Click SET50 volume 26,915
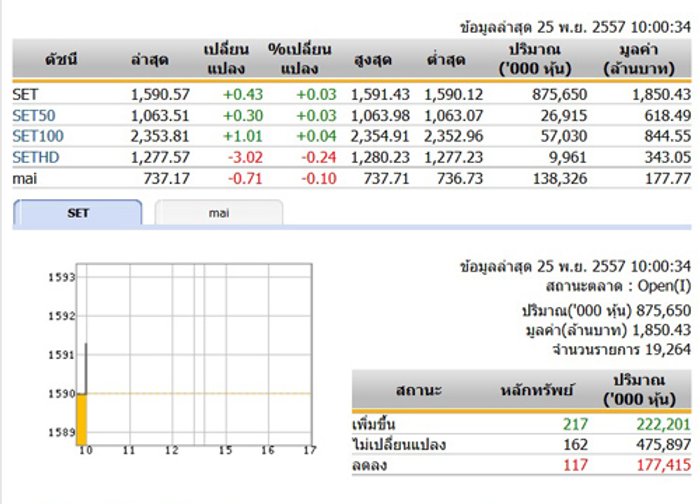The width and height of the screenshot is (700, 504). tap(564, 116)
